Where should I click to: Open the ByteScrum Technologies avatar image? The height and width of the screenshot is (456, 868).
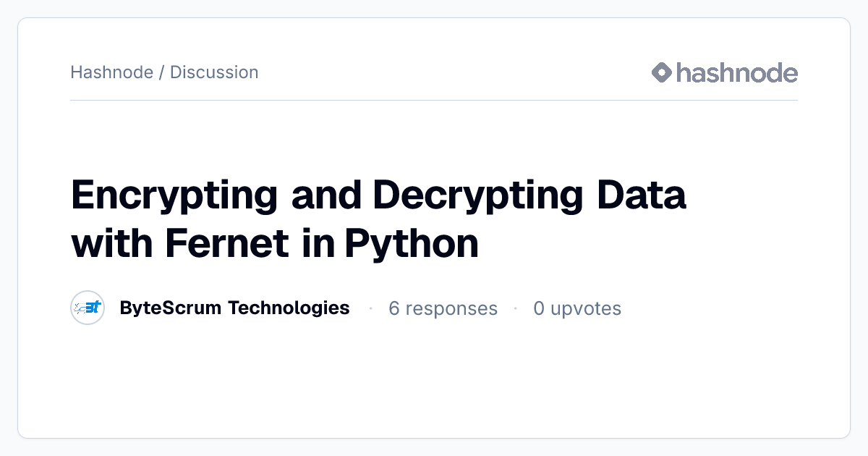88,308
